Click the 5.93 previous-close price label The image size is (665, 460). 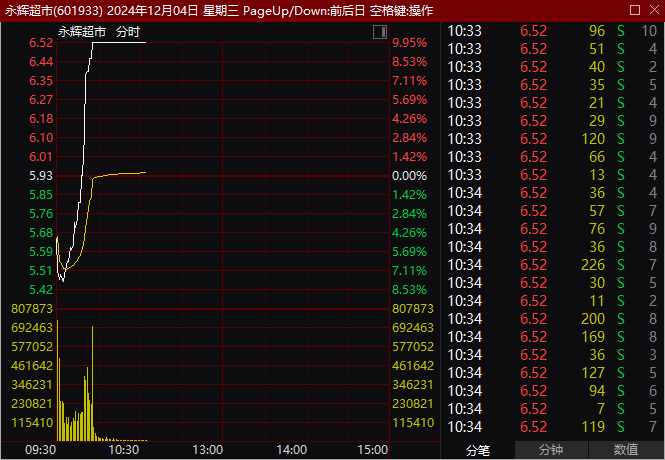(41, 175)
